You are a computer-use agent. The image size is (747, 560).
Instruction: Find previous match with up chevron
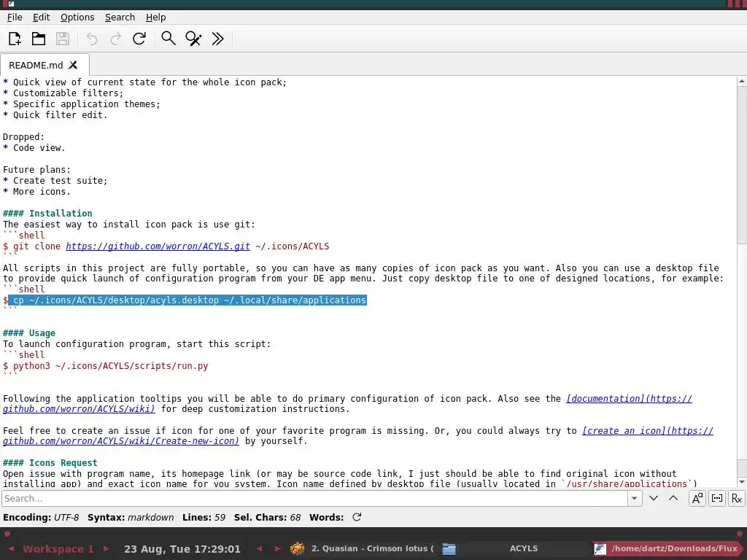click(673, 498)
